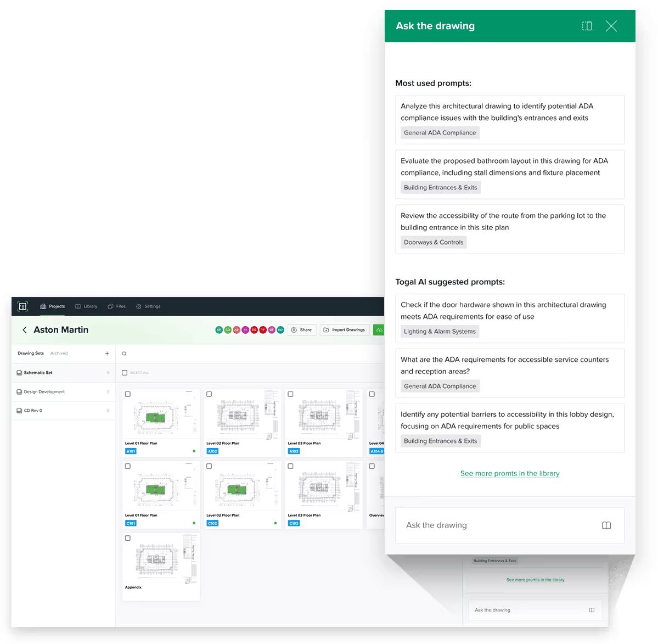Tick checkbox on the Appendix drawing
658x644 pixels.
coord(128,538)
